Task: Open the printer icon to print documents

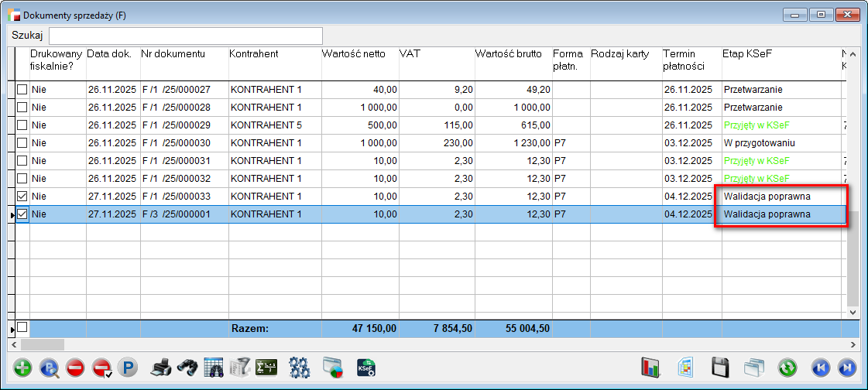Action: coord(160,368)
